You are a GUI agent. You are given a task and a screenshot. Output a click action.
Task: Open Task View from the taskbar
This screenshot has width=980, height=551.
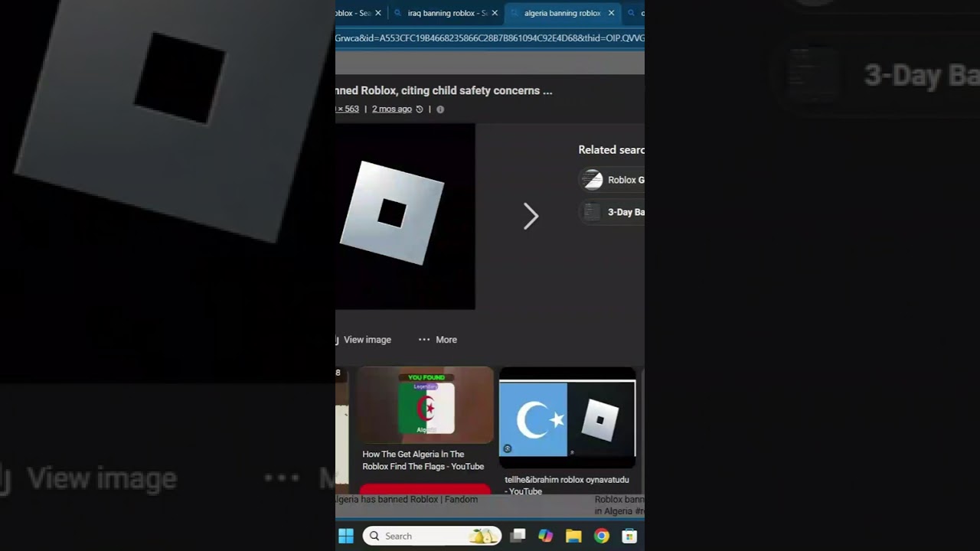click(x=518, y=536)
